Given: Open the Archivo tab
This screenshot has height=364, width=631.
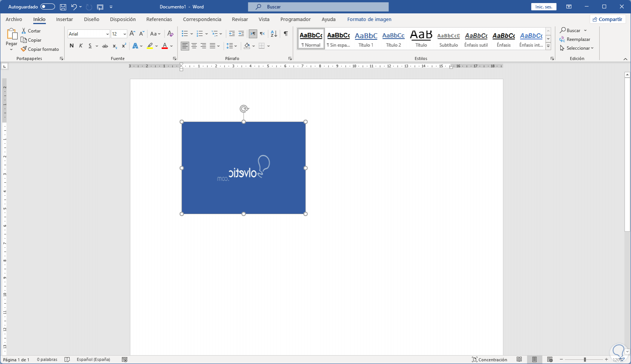Looking at the screenshot, I should tap(14, 19).
